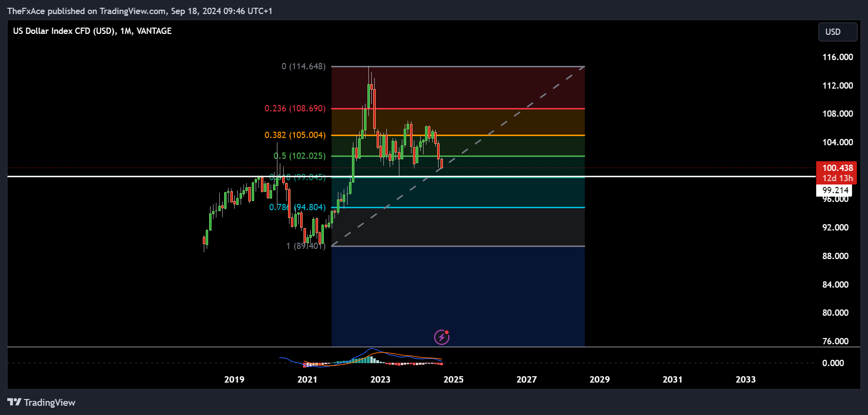Click the 112.000 price axis value
Viewport: 868px width, 415px height.
(838, 86)
